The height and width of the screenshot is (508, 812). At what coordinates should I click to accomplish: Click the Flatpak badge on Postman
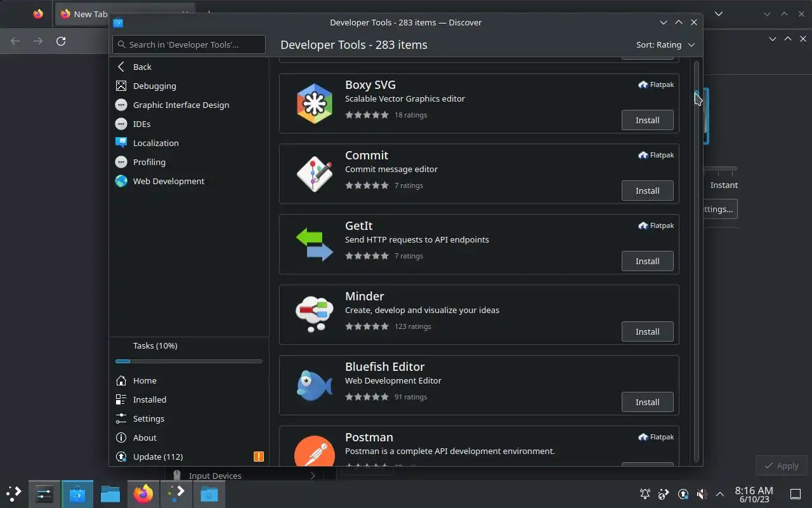pos(656,437)
